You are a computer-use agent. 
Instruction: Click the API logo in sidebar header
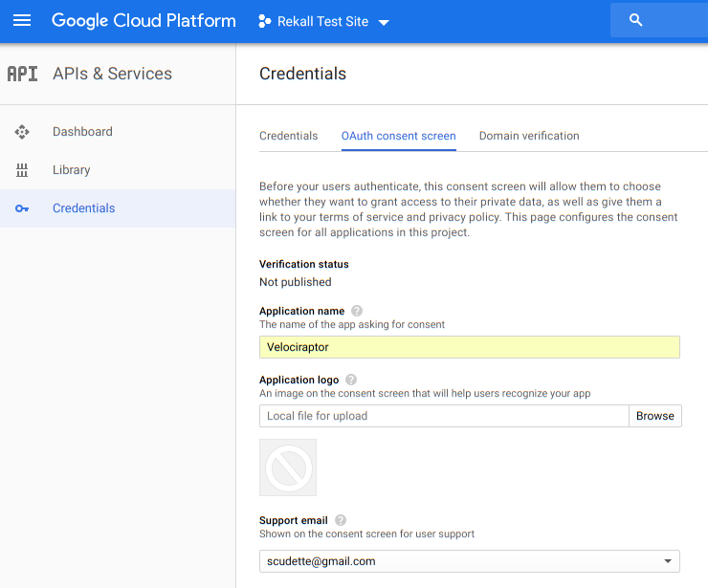pos(22,74)
